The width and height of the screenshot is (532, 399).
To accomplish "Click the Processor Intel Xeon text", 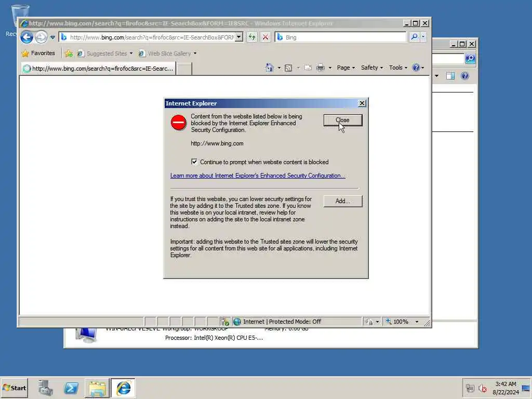I will tap(214, 338).
